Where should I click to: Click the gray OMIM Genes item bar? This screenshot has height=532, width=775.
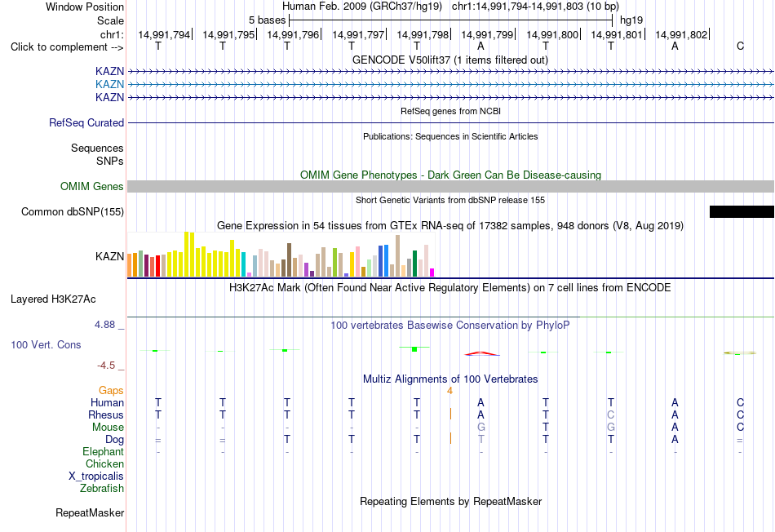click(x=450, y=186)
